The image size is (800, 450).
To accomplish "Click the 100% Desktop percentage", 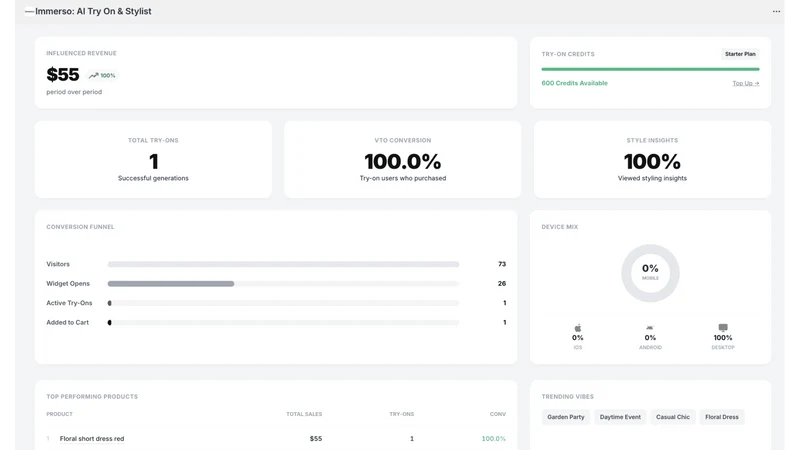I will tap(723, 338).
